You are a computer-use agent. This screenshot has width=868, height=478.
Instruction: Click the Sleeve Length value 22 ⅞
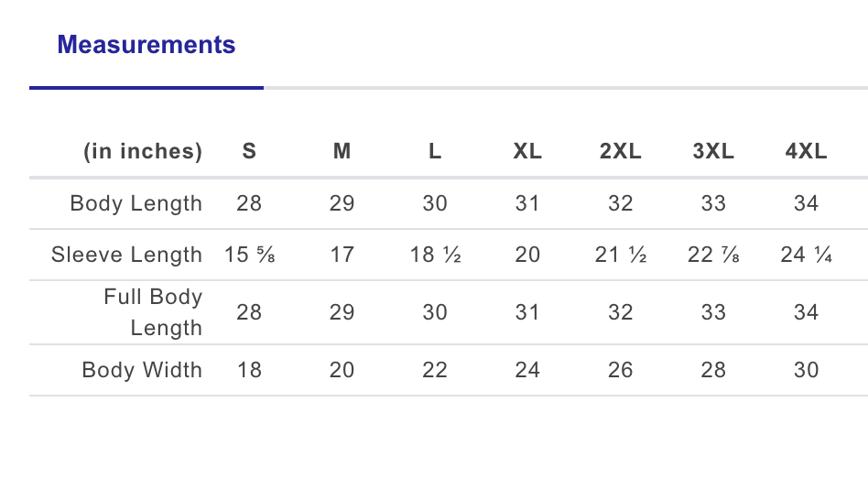pos(713,255)
